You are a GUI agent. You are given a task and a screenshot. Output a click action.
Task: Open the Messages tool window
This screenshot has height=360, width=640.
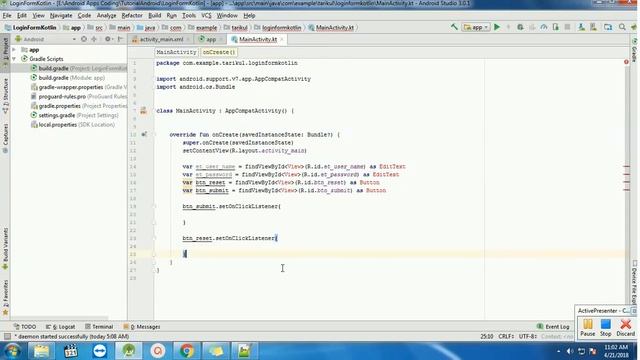pyautogui.click(x=142, y=327)
